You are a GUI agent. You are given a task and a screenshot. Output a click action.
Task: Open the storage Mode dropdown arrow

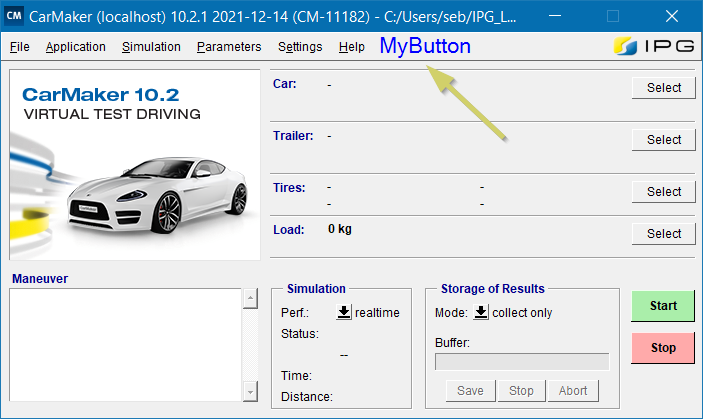pyautogui.click(x=481, y=312)
